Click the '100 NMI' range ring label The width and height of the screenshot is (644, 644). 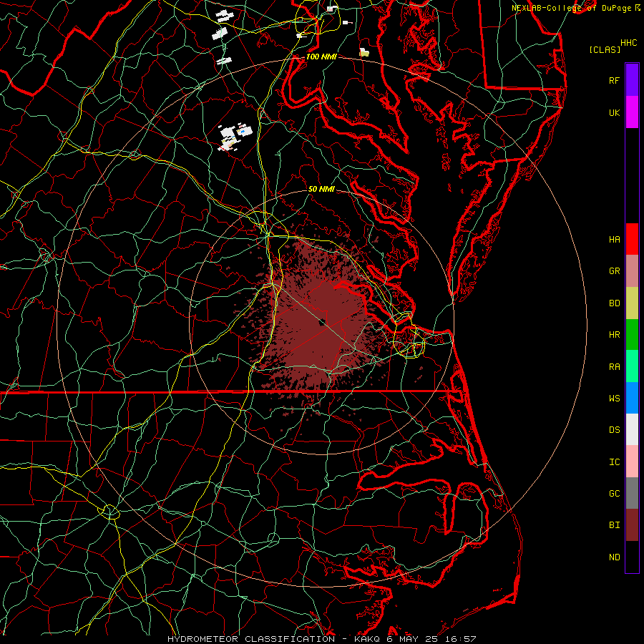tap(321, 57)
